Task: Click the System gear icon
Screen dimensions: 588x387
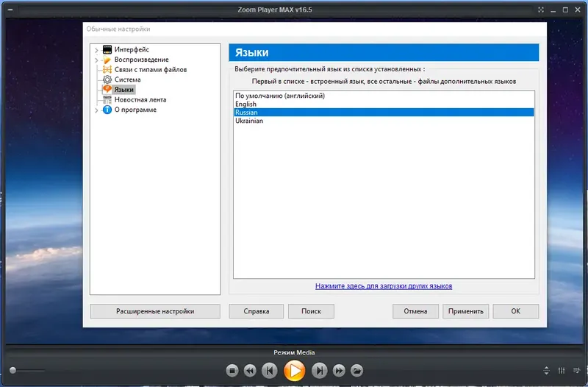Action: click(x=107, y=79)
